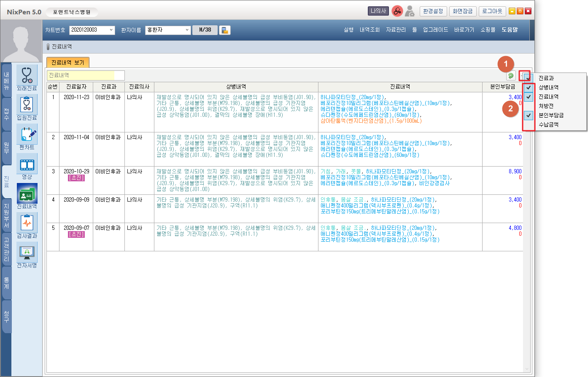Image resolution: width=588 pixels, height=377 pixels.
Task: Open the 환자이름 combo box
Action: [x=187, y=30]
